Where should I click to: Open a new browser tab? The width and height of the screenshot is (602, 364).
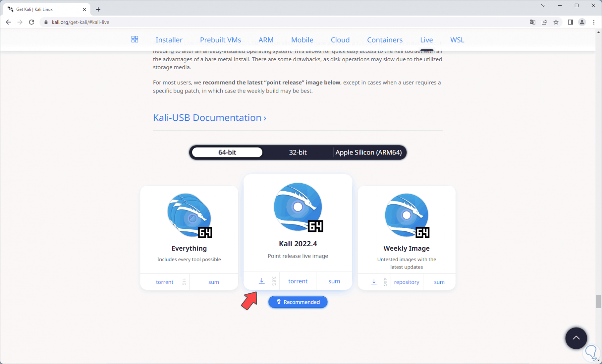coord(98,9)
